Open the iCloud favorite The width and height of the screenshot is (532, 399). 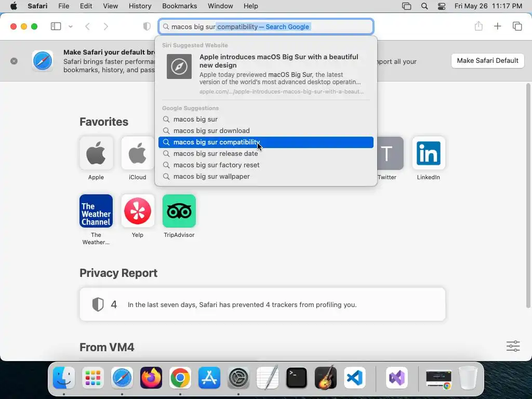point(137,153)
